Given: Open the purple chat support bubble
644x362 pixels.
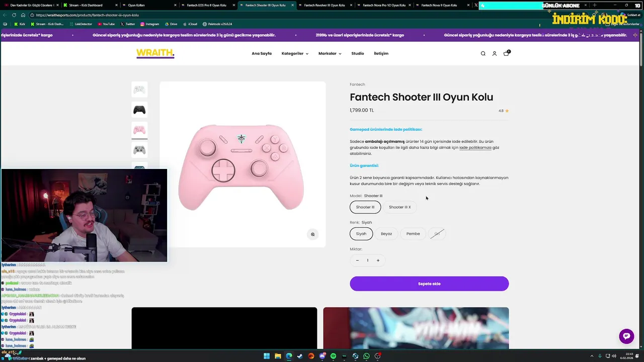Looking at the screenshot, I should coord(626,336).
